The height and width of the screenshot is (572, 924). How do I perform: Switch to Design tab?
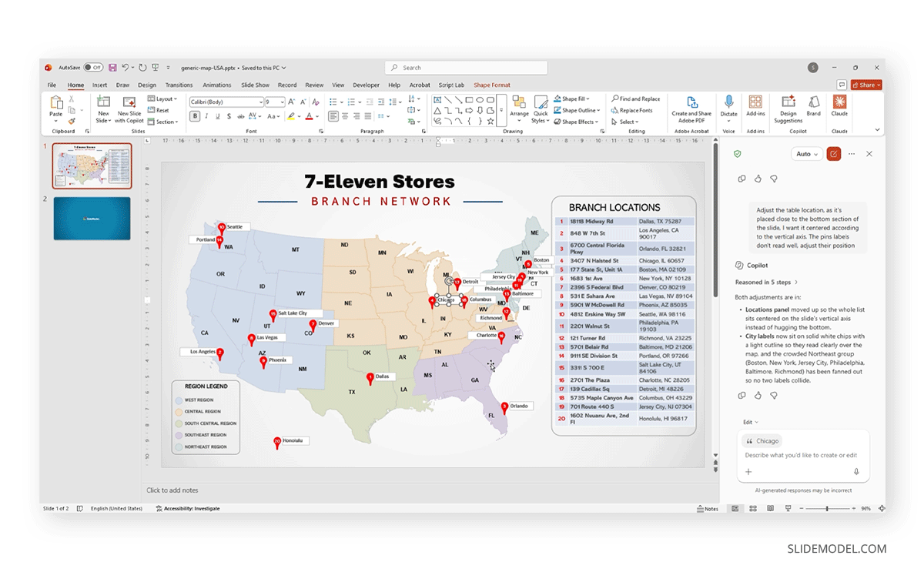[147, 85]
